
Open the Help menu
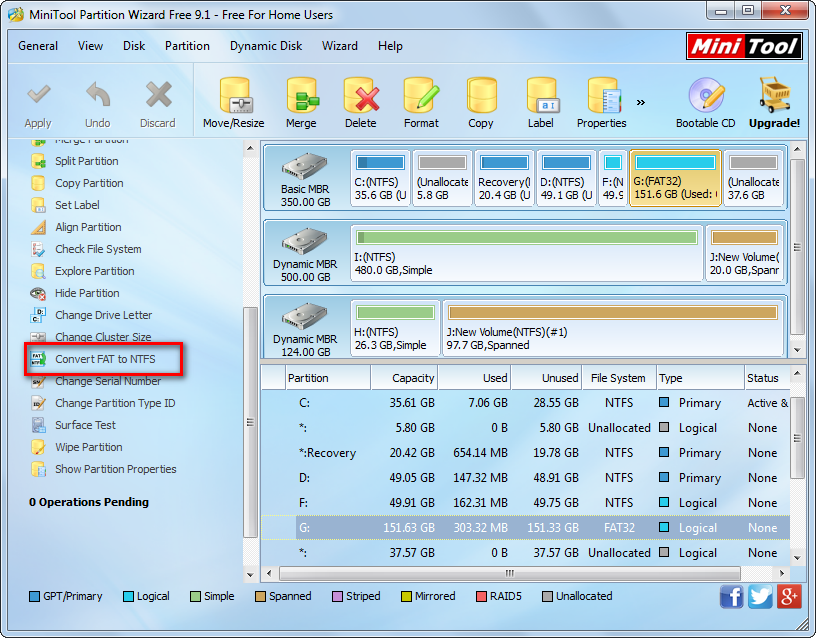[x=390, y=46]
